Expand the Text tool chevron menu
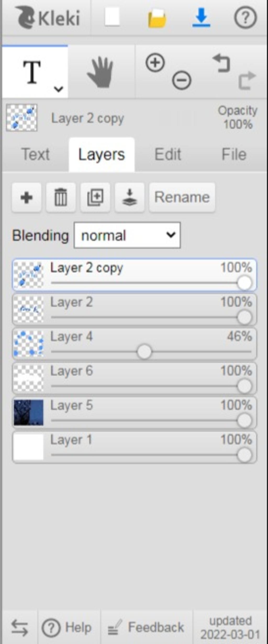The height and width of the screenshot is (644, 268). point(58,89)
